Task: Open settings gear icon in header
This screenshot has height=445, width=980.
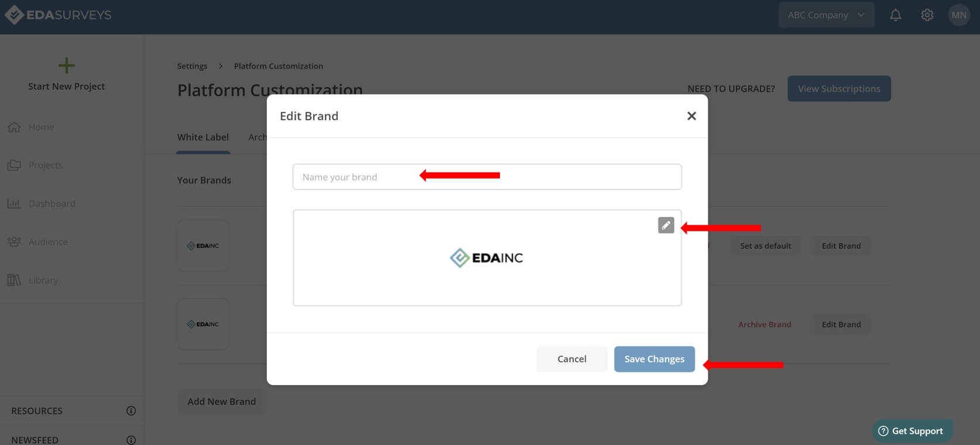Action: 927,15
